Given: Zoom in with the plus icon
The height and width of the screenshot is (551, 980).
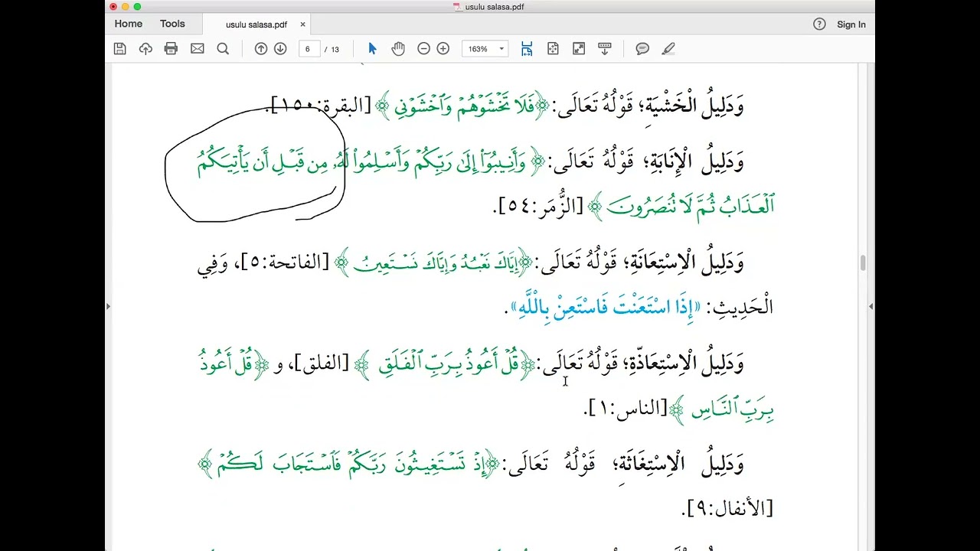Looking at the screenshot, I should point(443,49).
